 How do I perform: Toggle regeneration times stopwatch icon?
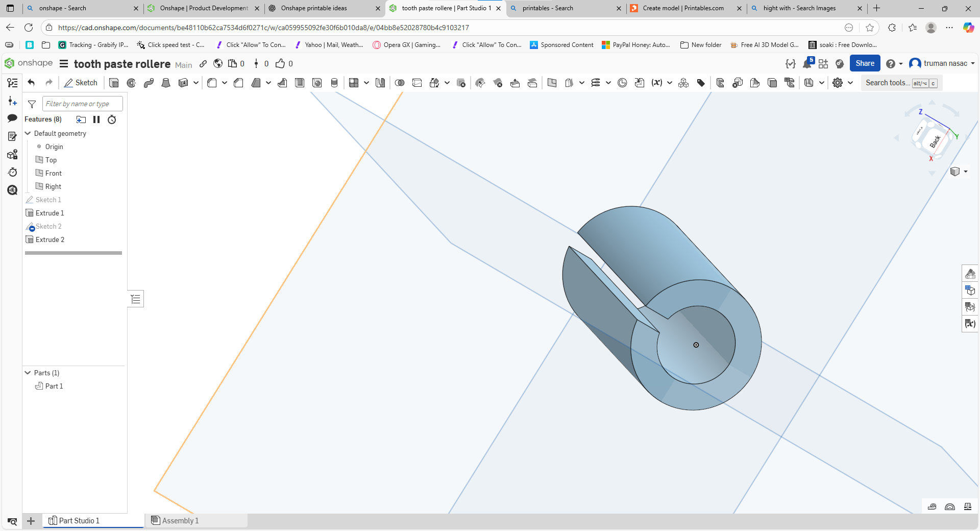click(x=112, y=119)
